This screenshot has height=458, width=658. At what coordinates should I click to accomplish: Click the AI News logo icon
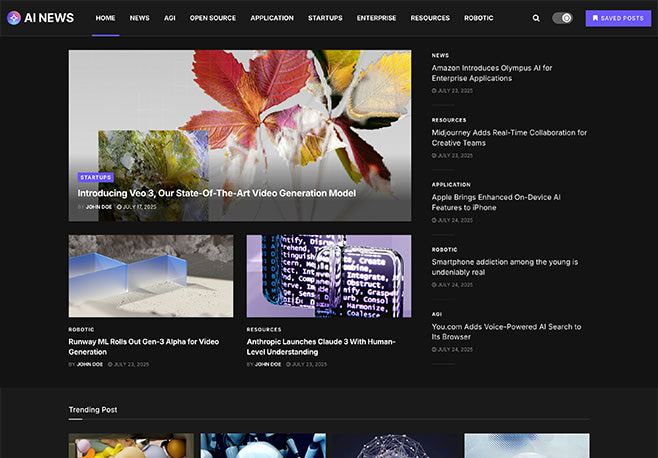tap(14, 18)
